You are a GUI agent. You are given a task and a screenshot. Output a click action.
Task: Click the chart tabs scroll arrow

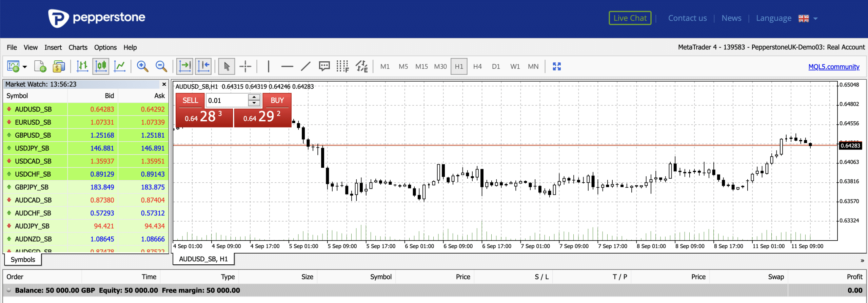[x=862, y=261]
